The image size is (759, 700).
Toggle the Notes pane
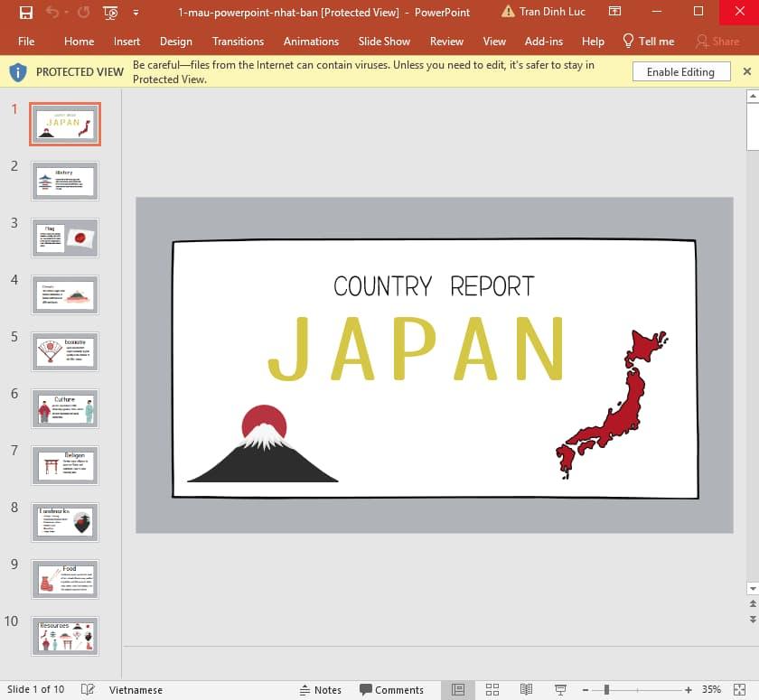coord(322,689)
